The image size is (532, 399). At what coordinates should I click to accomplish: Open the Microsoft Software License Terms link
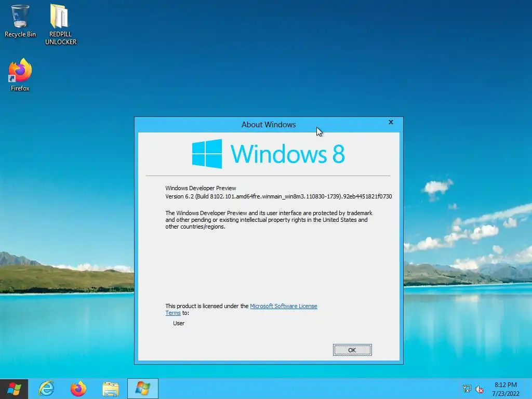283,306
